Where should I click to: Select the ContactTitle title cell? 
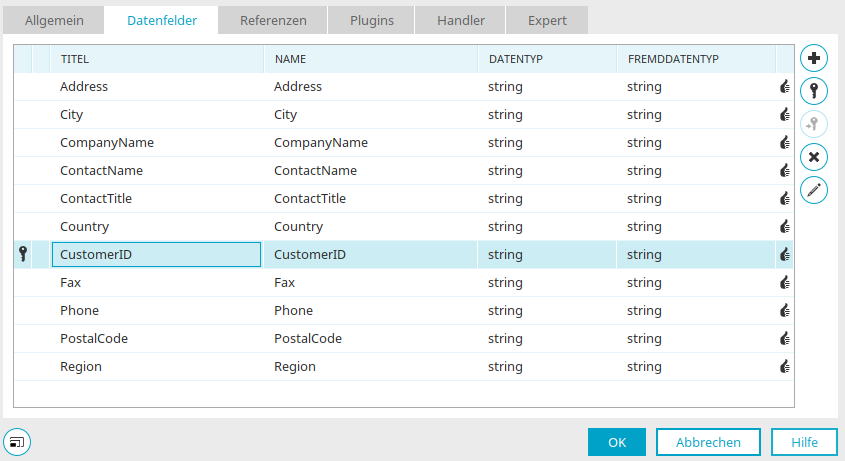[156, 198]
